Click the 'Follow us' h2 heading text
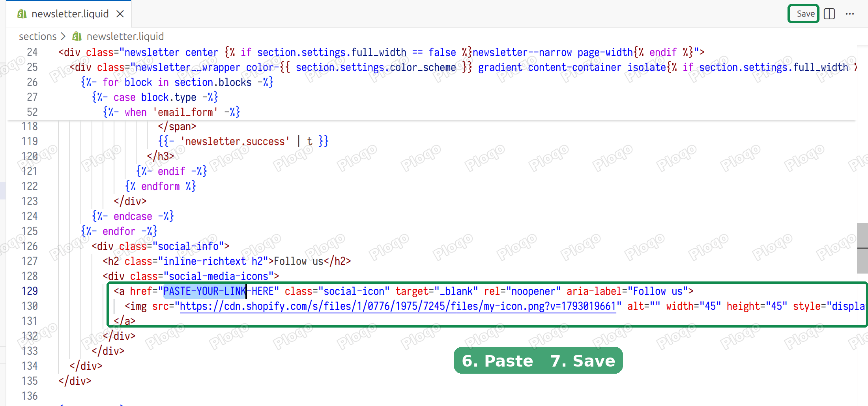The width and height of the screenshot is (868, 406). coord(299,261)
